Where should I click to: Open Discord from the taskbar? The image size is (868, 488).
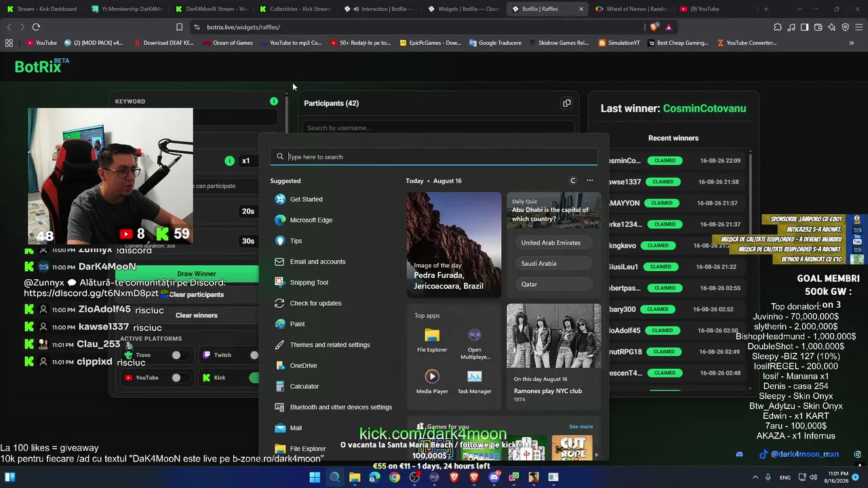click(494, 477)
